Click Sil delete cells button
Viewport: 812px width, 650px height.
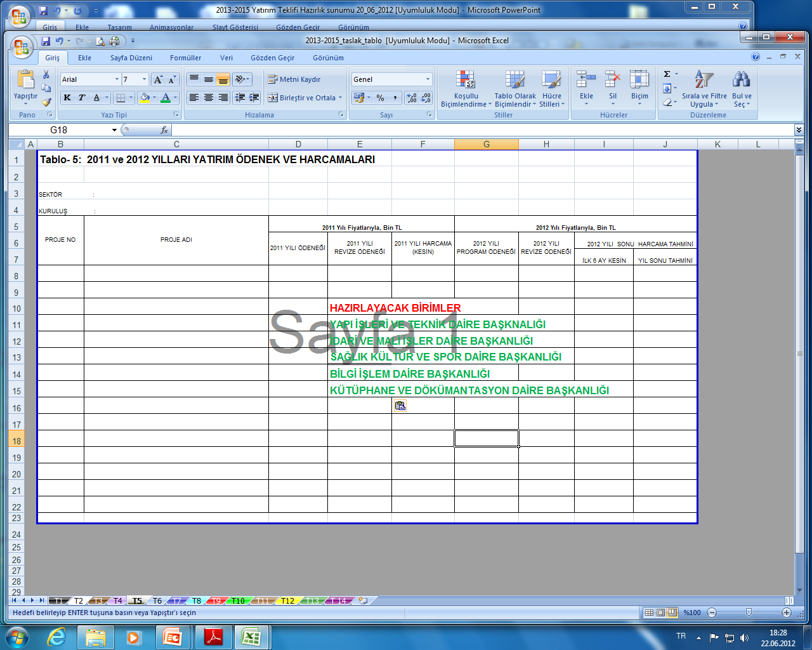click(613, 88)
